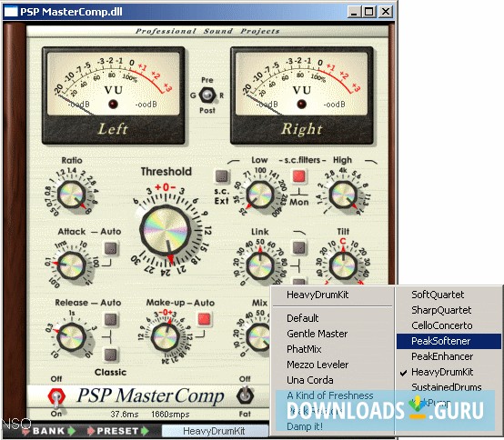504x440 pixels.
Task: Click the Left VU meter red LED
Action: (x=113, y=104)
